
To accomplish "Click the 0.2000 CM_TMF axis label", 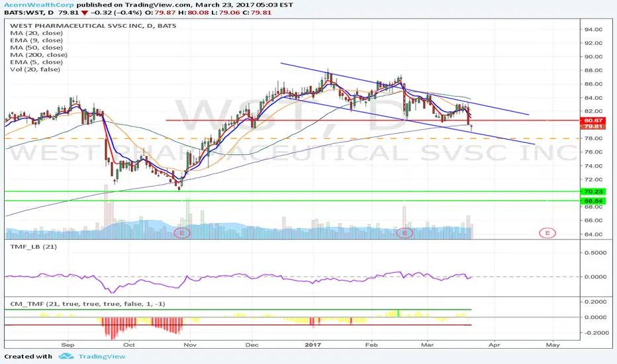I will 595,302.
